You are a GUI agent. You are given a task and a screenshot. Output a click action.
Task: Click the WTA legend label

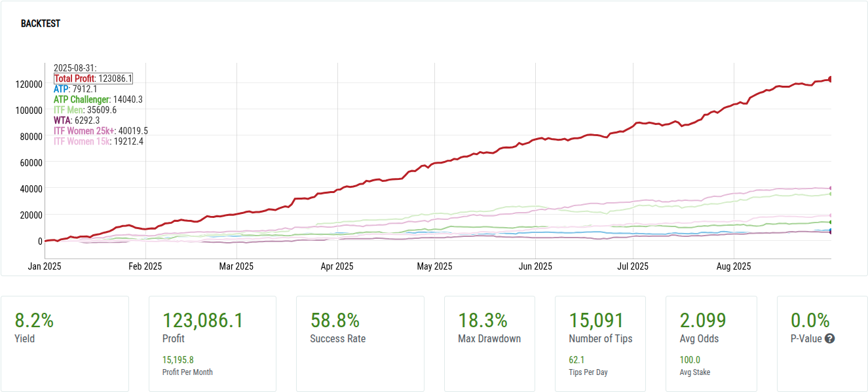(62, 120)
